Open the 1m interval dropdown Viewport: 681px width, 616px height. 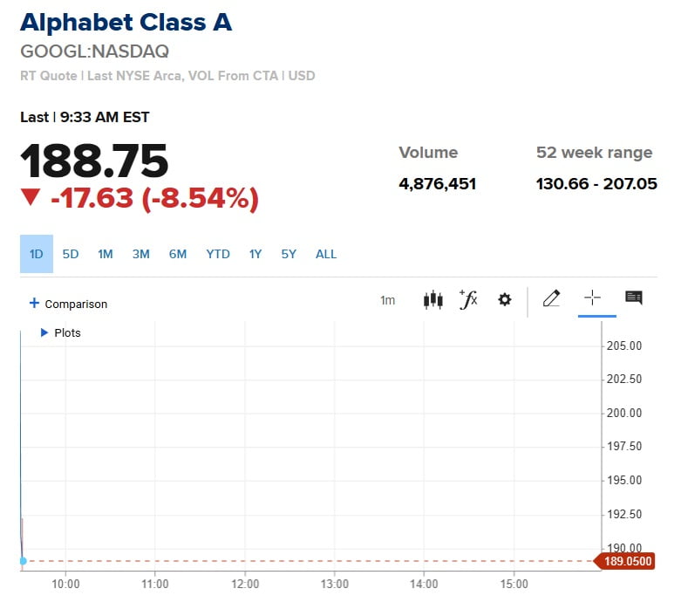(387, 300)
